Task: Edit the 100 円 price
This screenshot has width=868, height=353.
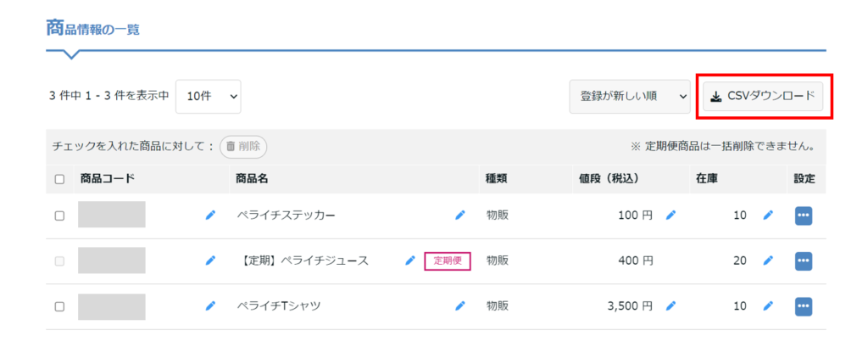Action: tap(670, 216)
